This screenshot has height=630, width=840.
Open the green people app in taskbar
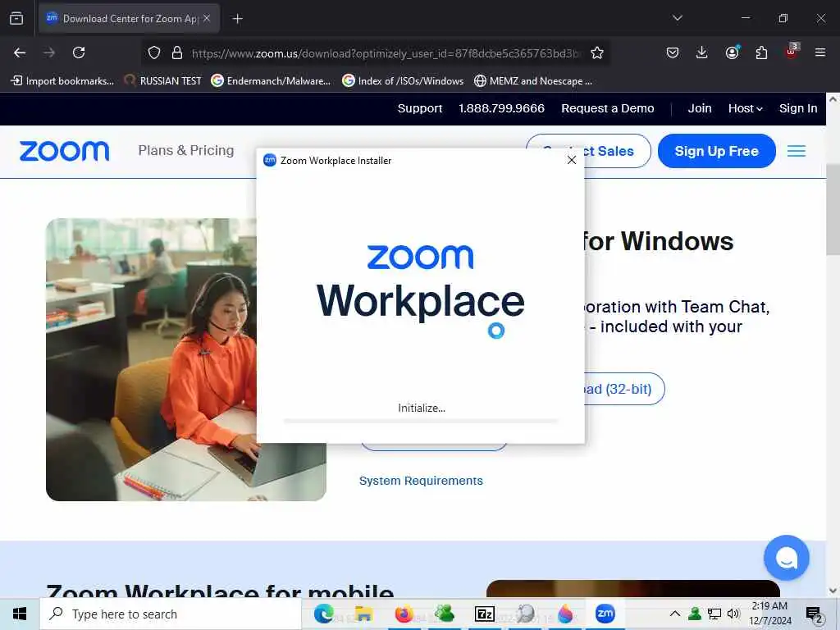click(444, 614)
